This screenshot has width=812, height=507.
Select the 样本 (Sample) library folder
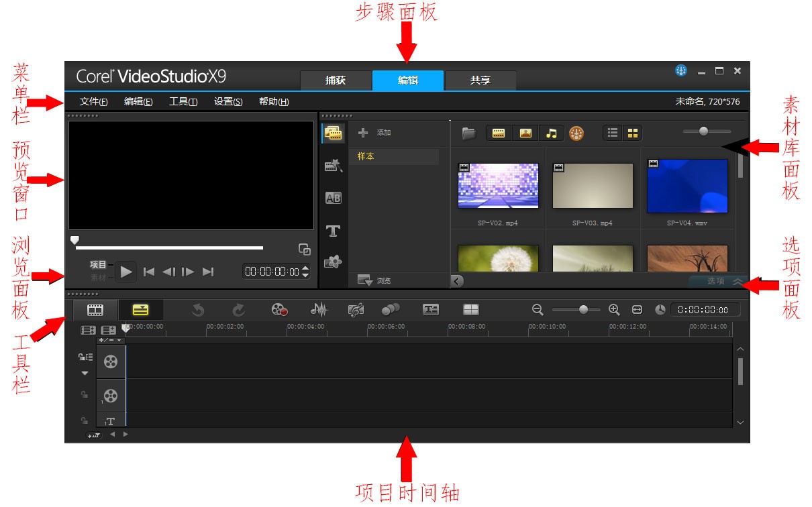[x=394, y=156]
